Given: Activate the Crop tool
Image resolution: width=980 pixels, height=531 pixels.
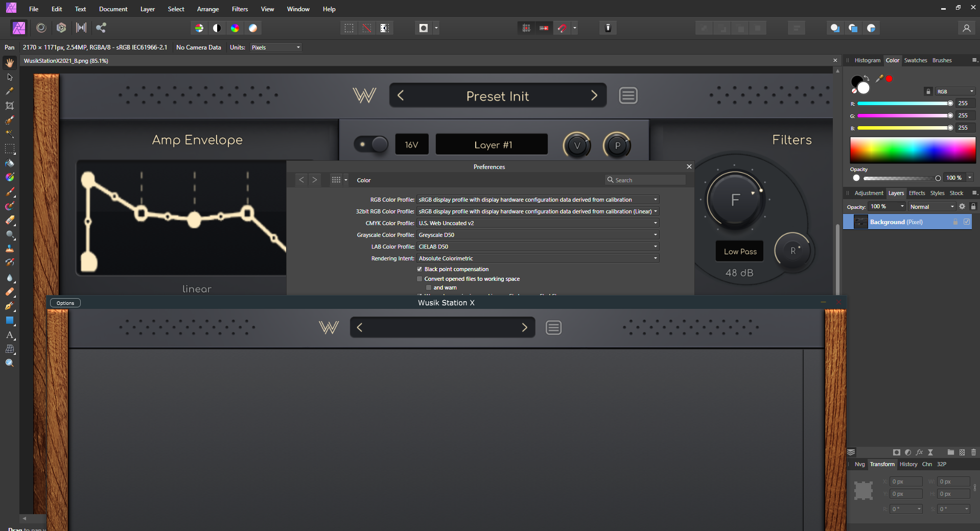Looking at the screenshot, I should click(10, 106).
